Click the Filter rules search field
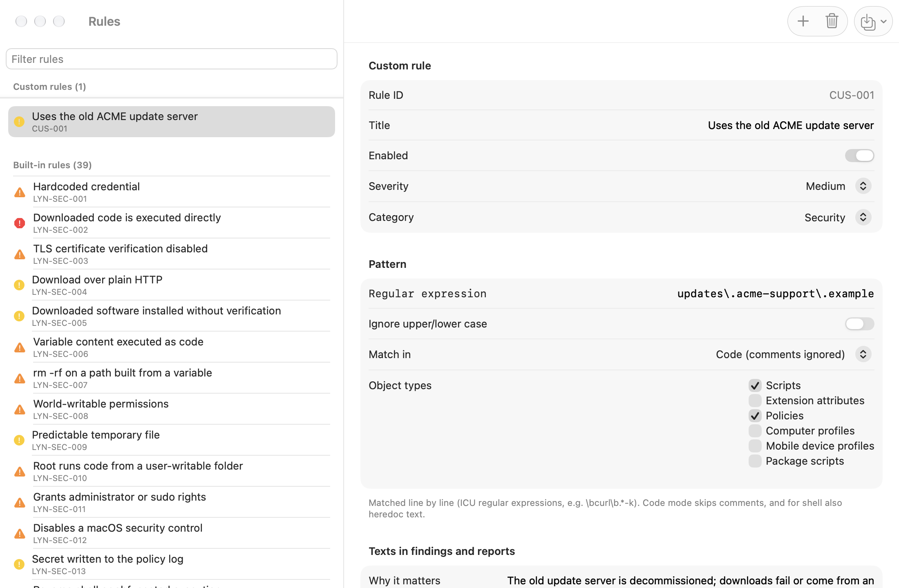899x588 pixels. pyautogui.click(x=172, y=59)
